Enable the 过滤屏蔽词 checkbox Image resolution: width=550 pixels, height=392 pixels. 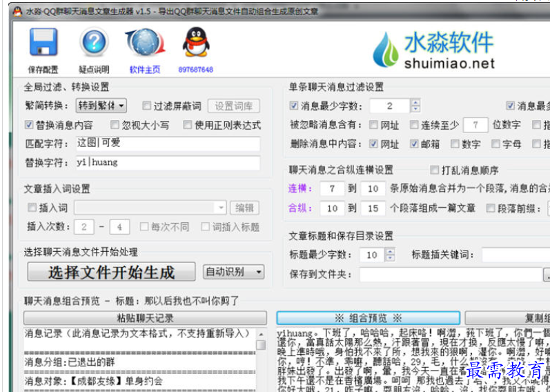[146, 106]
